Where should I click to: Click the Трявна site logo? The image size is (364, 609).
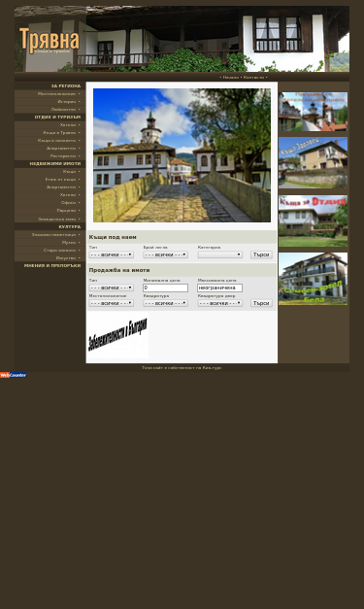pyautogui.click(x=49, y=41)
